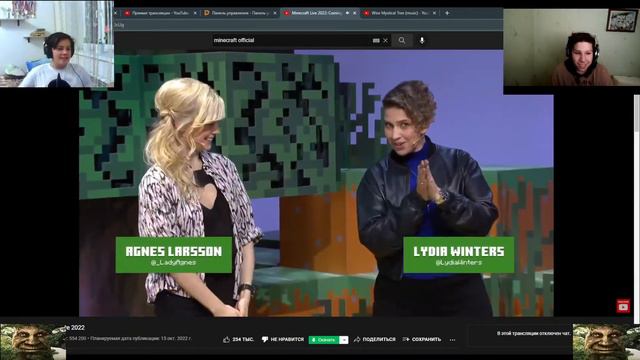Click the upper-right webcam overlay of laughing man
Image resolution: width=640 pixels, height=360 pixels.
point(571,47)
